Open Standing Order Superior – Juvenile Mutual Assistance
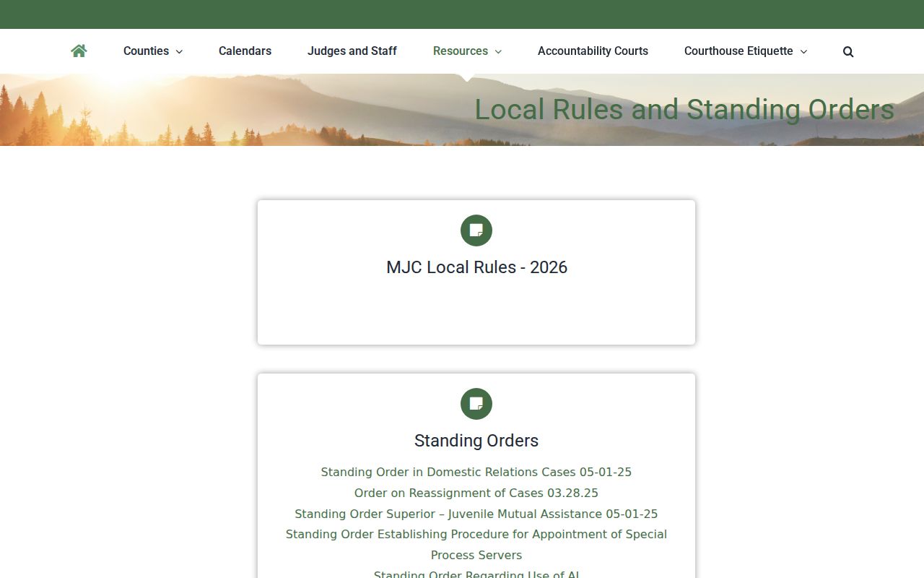Screen dimensions: 924x578 click(x=476, y=514)
